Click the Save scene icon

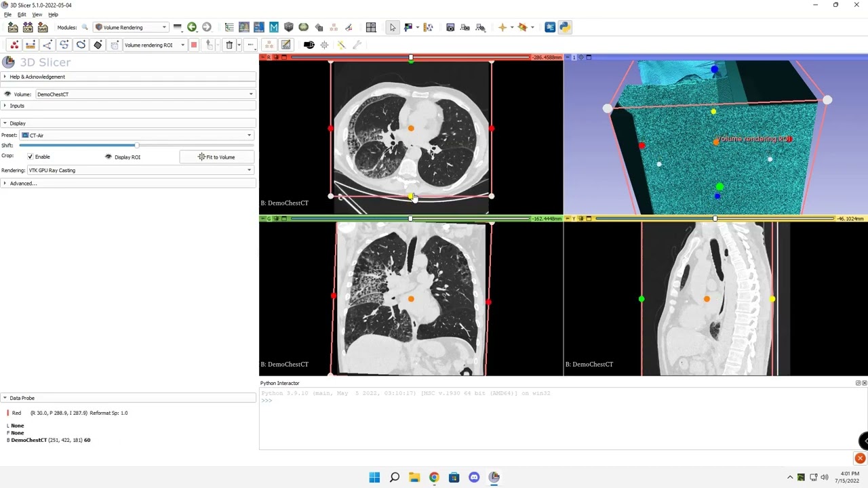[43, 27]
